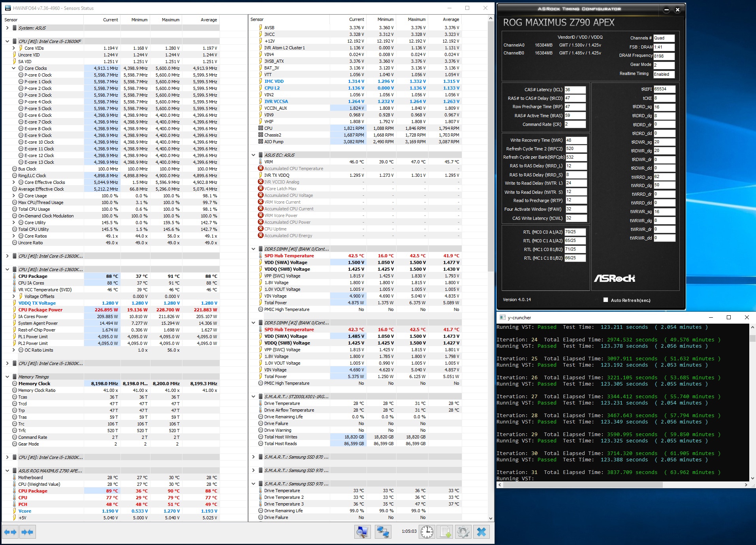Click the collapse columns arrows button
This screenshot has height=545, width=756.
(27, 532)
